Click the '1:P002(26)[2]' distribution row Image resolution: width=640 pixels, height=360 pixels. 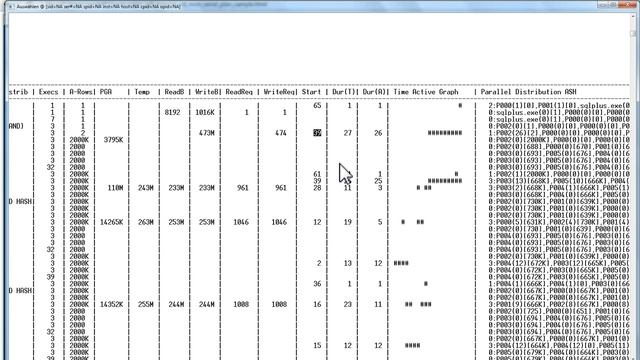(559, 133)
